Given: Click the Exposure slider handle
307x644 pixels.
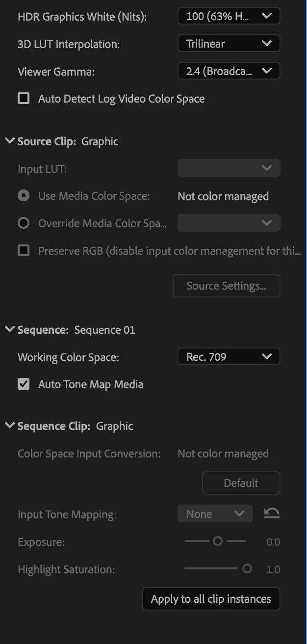Looking at the screenshot, I should tap(218, 541).
